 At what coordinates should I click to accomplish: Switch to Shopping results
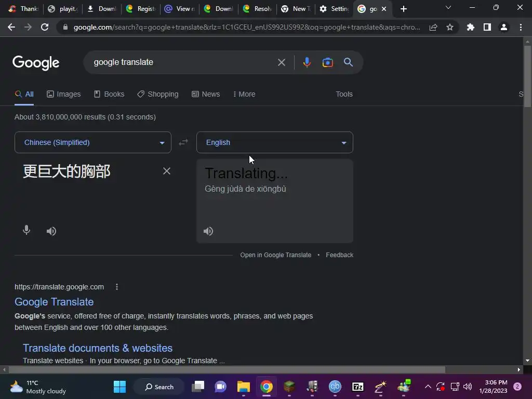(158, 94)
